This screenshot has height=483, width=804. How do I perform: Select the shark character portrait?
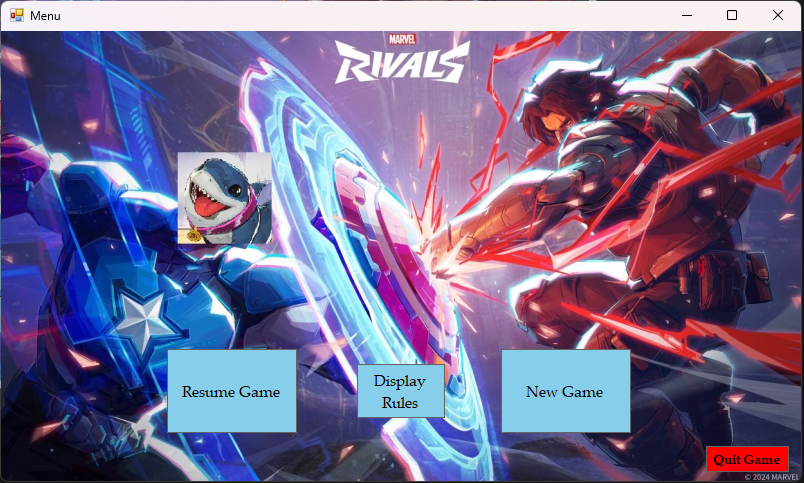coord(225,198)
